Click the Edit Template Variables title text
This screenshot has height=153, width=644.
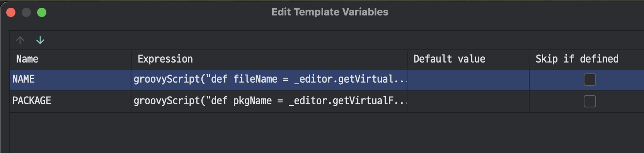330,12
